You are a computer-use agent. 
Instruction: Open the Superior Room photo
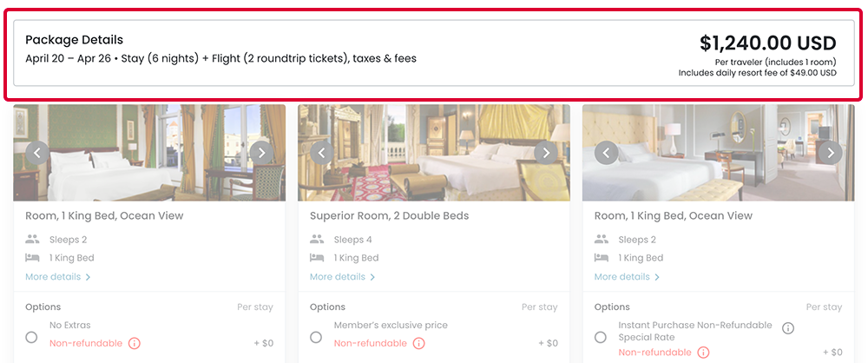[434, 153]
